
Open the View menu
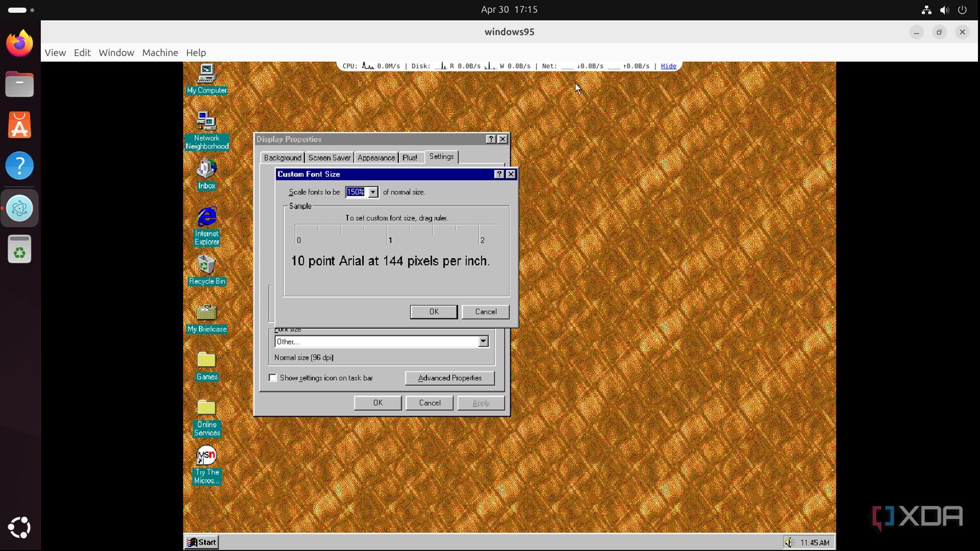[x=55, y=53]
